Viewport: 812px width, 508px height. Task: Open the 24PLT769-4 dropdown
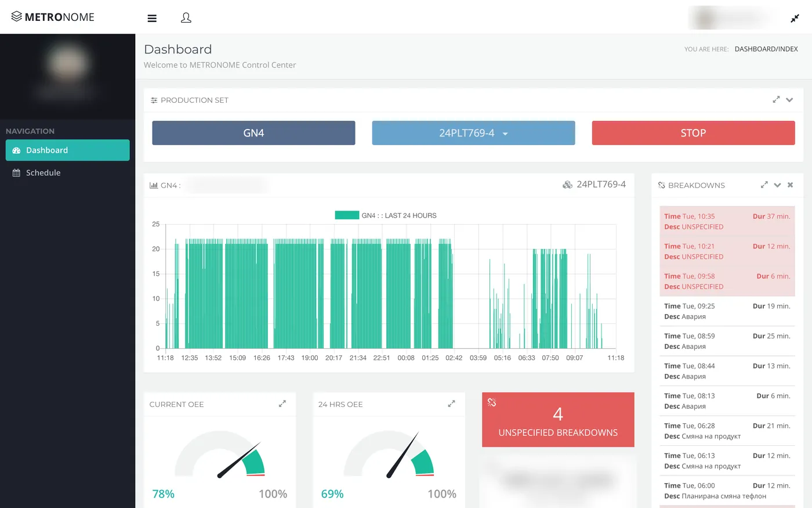473,133
